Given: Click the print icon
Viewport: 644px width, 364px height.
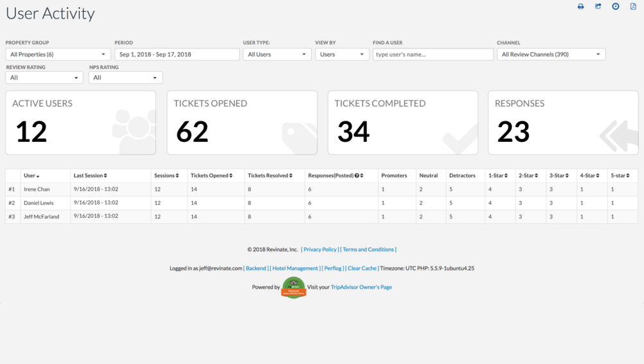Looking at the screenshot, I should click(x=580, y=6).
